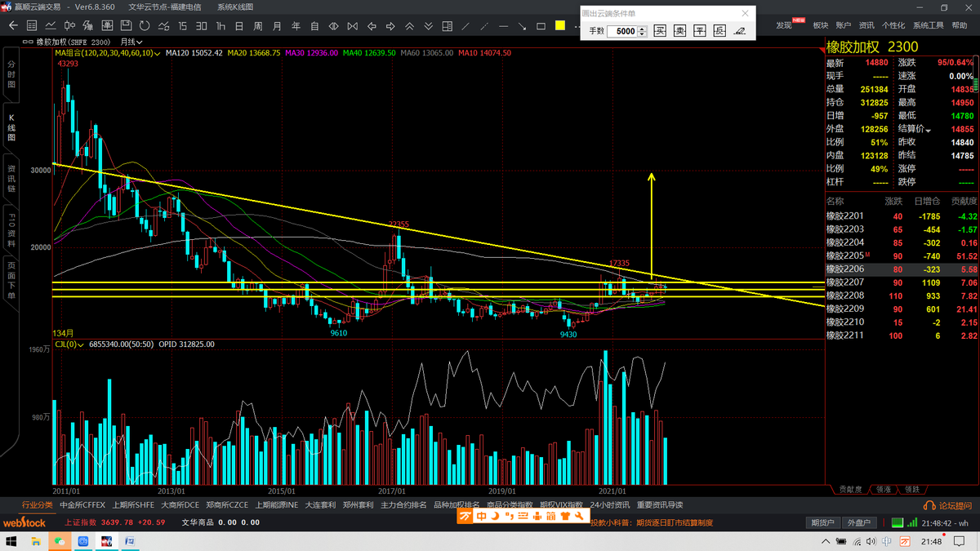
Task: Switch to yearly period 年 icon
Action: [x=296, y=26]
